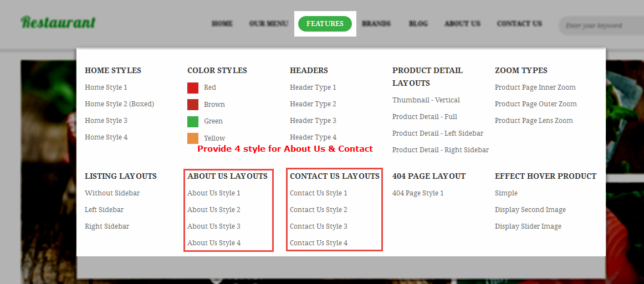The width and height of the screenshot is (644, 284).
Task: Open Product Page Outer Zoom
Action: tap(535, 104)
